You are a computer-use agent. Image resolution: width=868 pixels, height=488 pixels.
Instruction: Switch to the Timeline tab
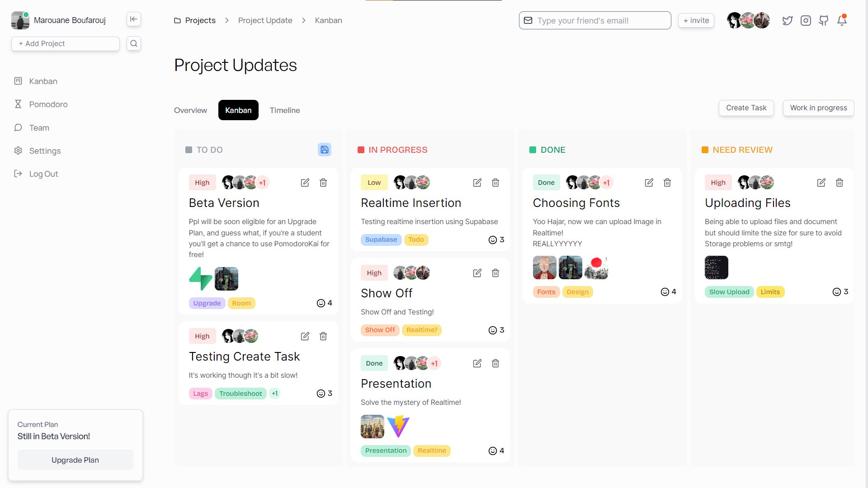tap(284, 110)
